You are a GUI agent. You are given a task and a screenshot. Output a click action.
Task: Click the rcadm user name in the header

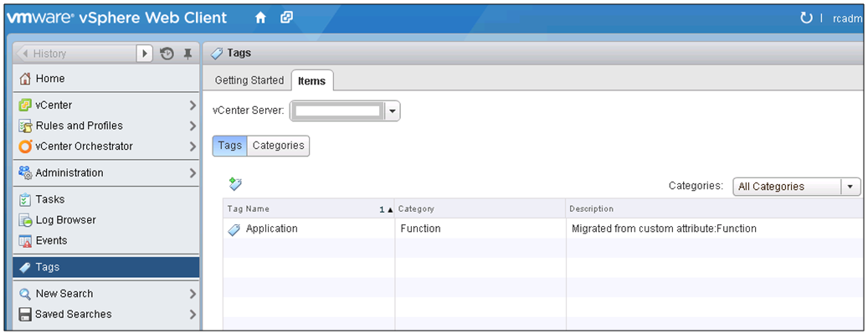tap(848, 18)
